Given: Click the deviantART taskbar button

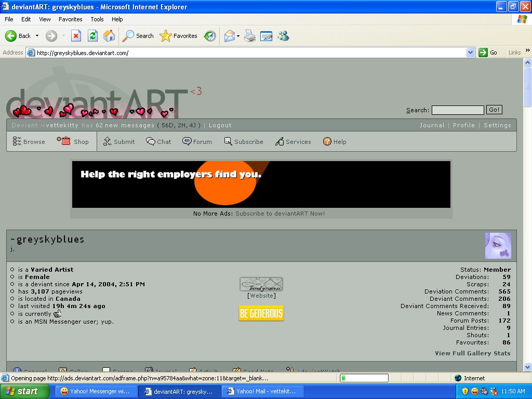Looking at the screenshot, I should coord(180,391).
